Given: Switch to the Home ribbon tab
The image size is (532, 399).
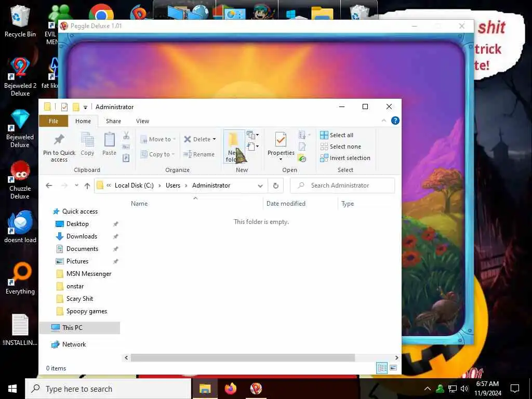Looking at the screenshot, I should pyautogui.click(x=83, y=121).
